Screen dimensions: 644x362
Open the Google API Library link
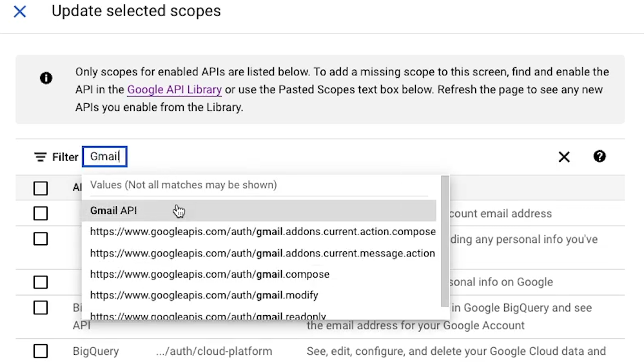pyautogui.click(x=175, y=90)
